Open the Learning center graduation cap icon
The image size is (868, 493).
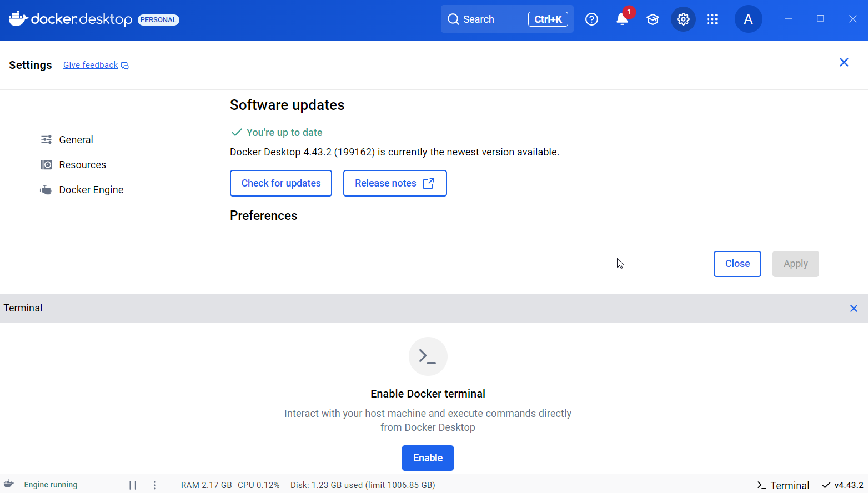(653, 19)
